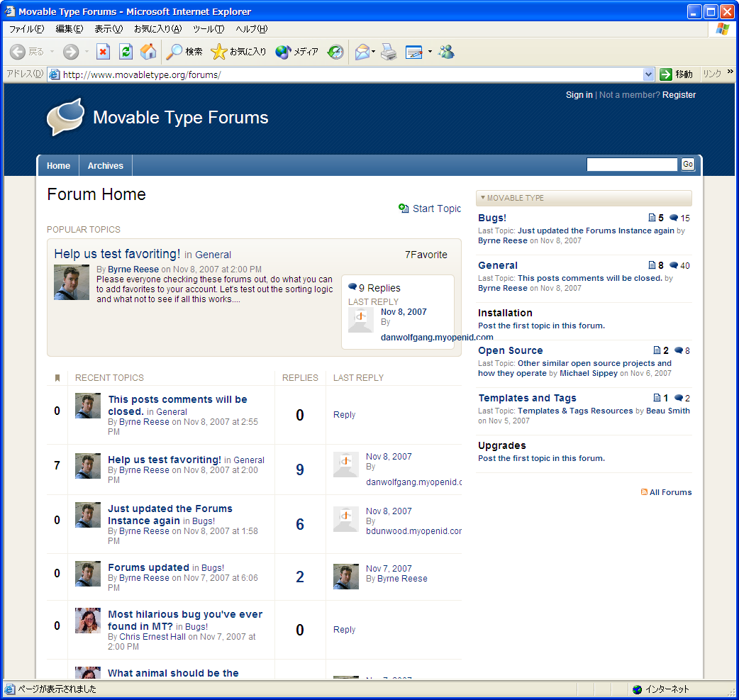Click the Mail toolbar icon

[362, 52]
